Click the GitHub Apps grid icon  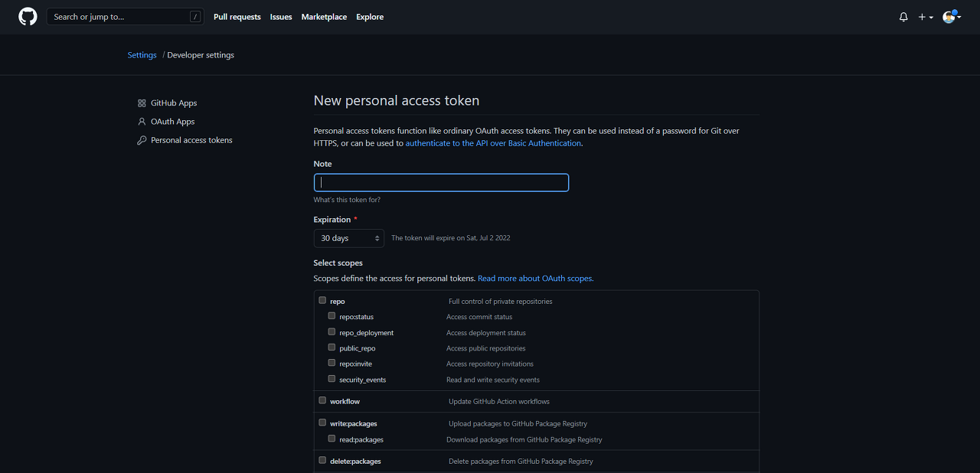[x=142, y=103]
